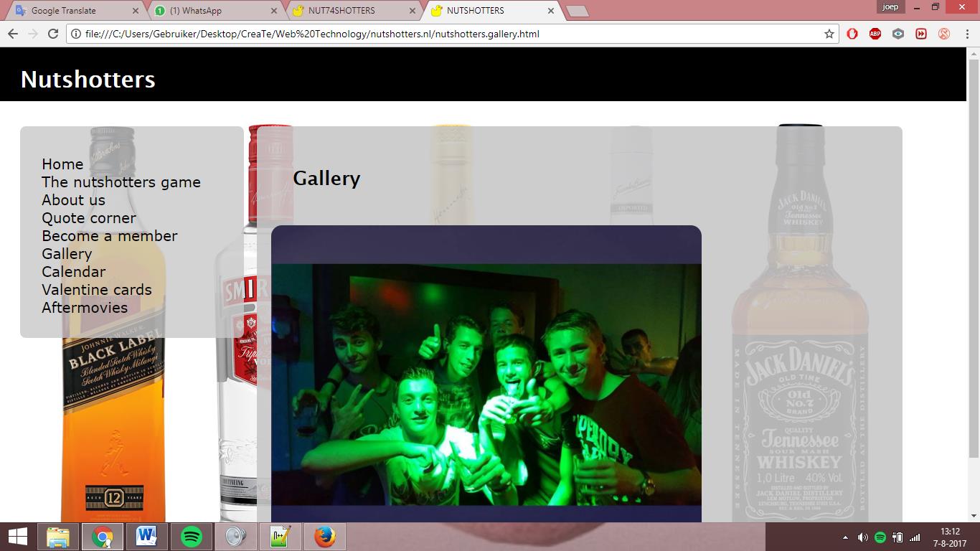The width and height of the screenshot is (980, 551).
Task: Click the network signal tray icon
Action: [x=915, y=537]
